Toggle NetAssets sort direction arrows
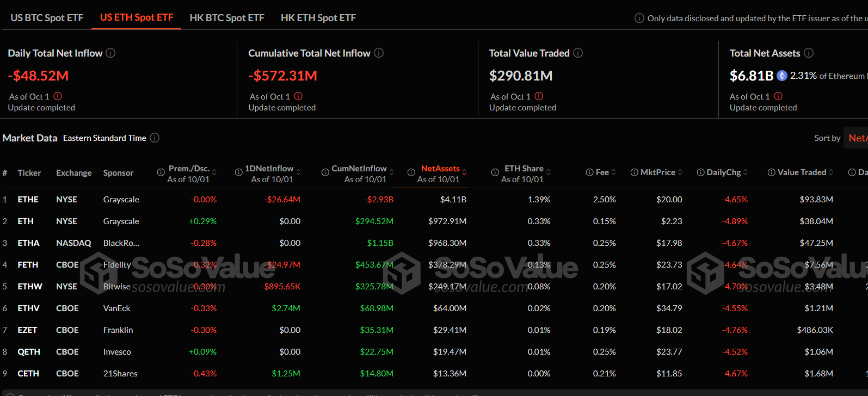 [464, 172]
